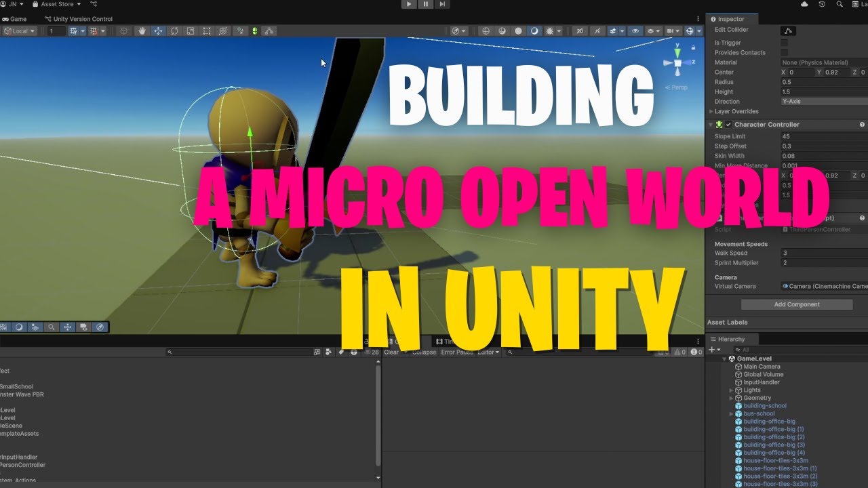Open the Asset Store dropdown

57,4
